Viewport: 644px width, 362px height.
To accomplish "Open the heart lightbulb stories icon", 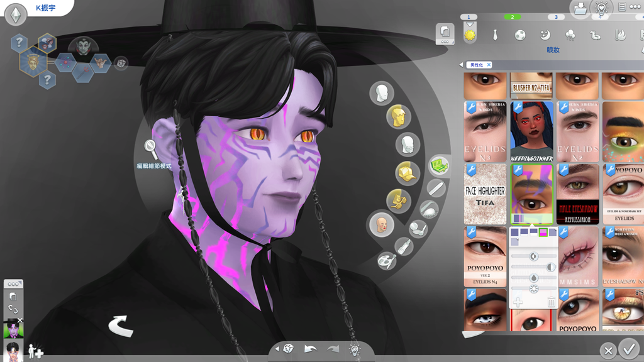I will [x=601, y=8].
